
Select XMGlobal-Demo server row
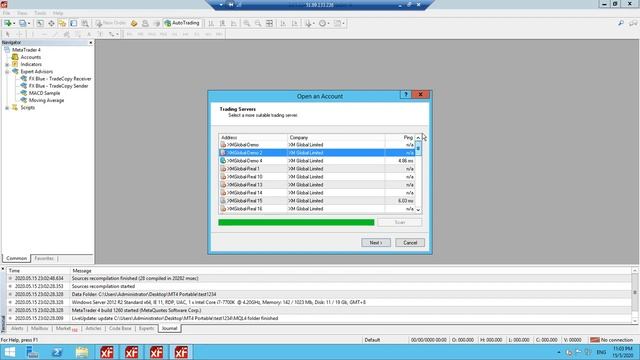(x=317, y=145)
